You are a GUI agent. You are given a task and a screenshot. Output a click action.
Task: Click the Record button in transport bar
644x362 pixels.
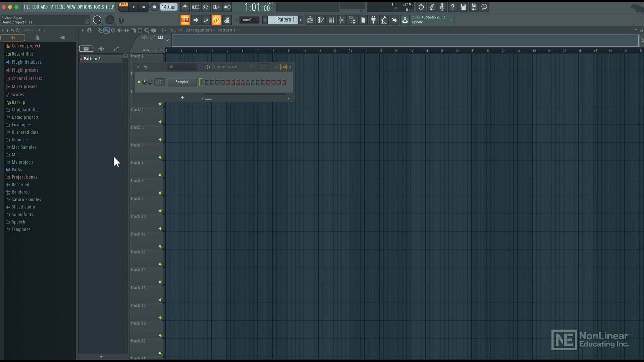[154, 7]
